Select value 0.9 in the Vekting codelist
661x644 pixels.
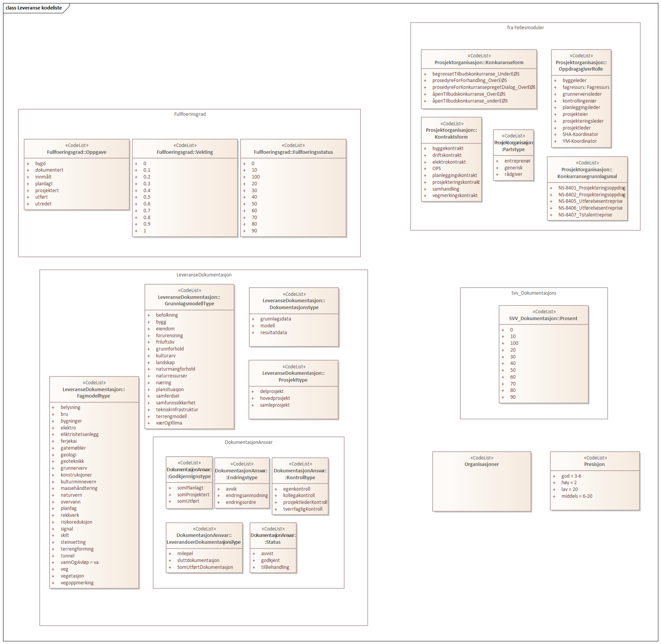[147, 224]
